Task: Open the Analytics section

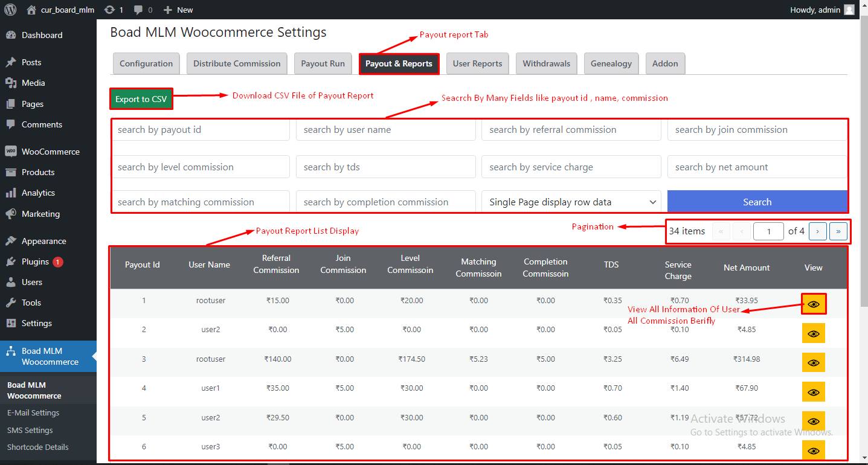Action: pos(38,193)
